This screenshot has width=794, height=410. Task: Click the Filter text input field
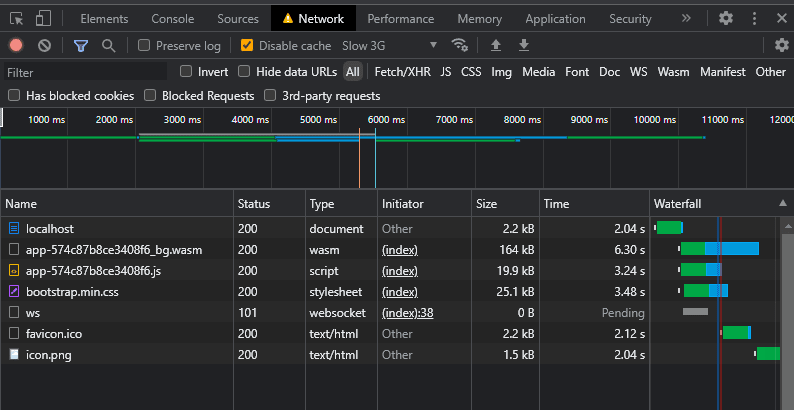point(85,72)
